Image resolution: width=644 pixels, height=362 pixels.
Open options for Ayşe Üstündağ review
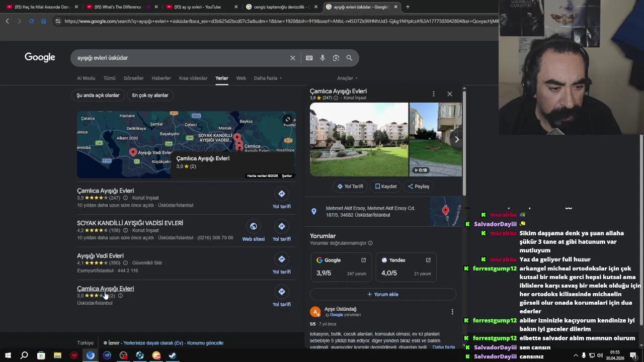coord(452,312)
